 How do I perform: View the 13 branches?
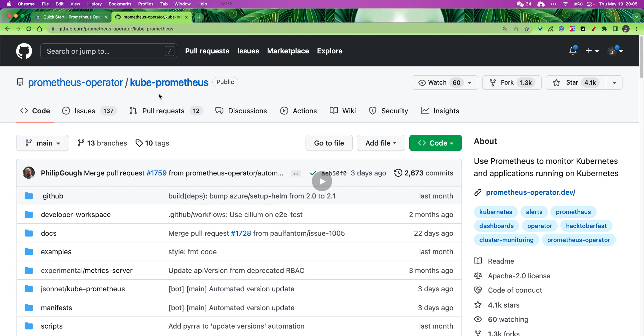[x=102, y=143]
